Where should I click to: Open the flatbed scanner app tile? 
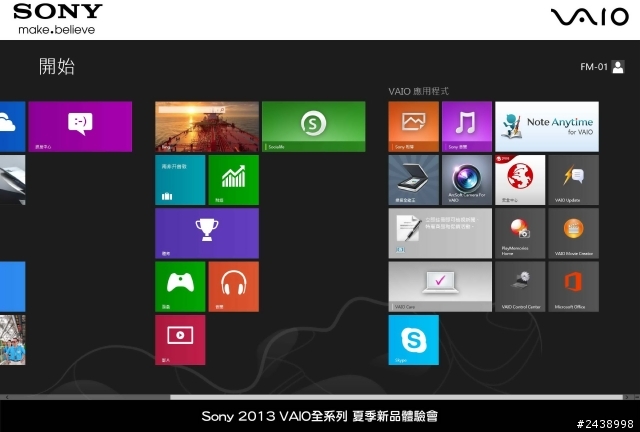click(413, 180)
